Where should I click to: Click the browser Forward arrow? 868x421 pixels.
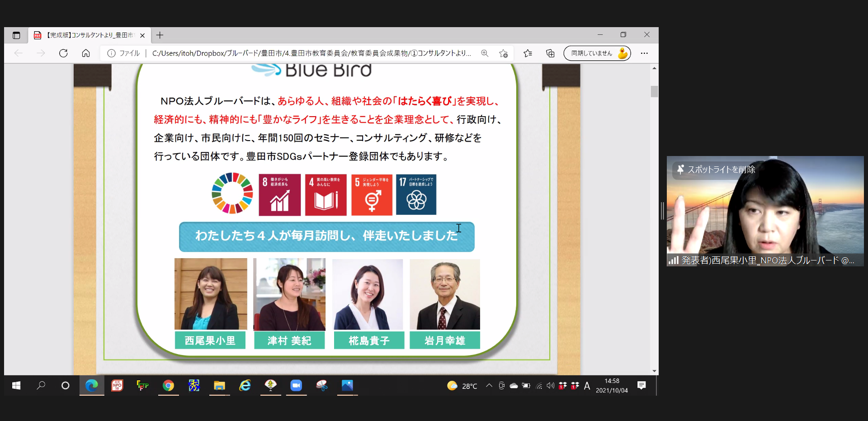41,53
